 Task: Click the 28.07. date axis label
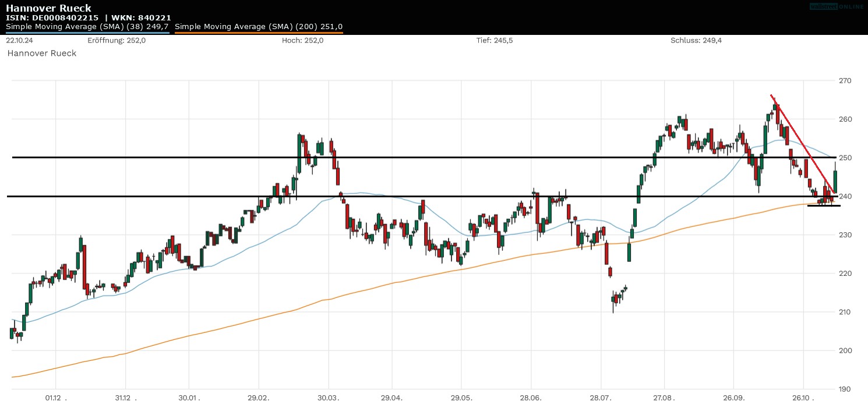pos(600,398)
